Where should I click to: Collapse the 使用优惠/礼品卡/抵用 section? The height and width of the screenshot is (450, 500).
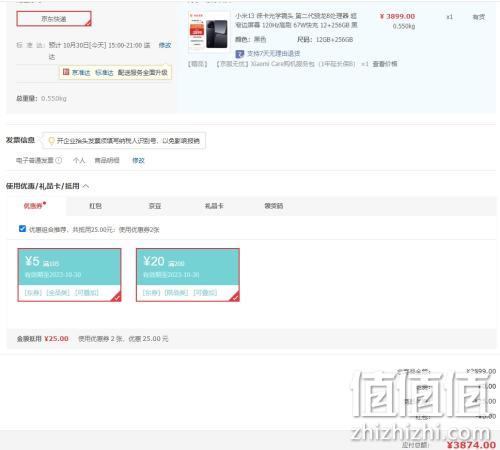click(86, 186)
